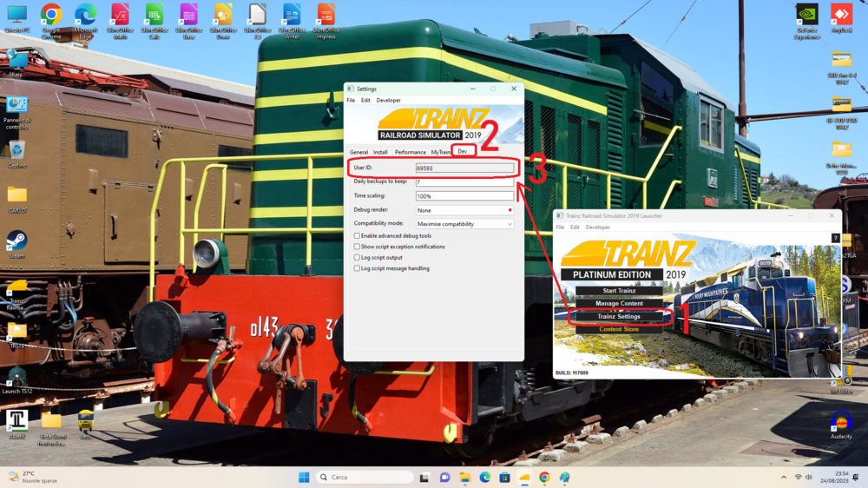
Task: Click the Content Store button
Action: [619, 329]
